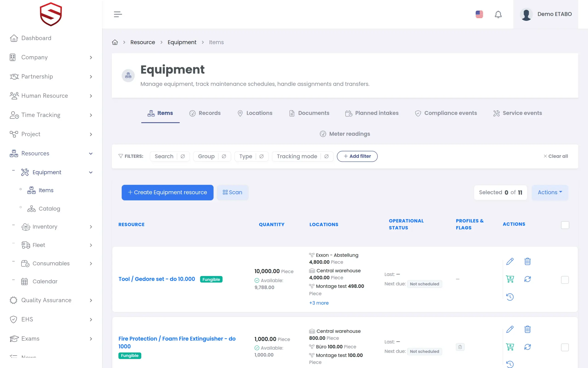This screenshot has width=588, height=368.
Task: Expand the Quality Assurance menu
Action: pyautogui.click(x=51, y=300)
